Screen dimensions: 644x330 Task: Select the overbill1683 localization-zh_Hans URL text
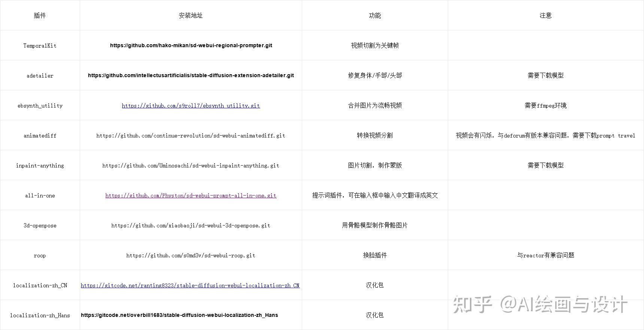[179, 315]
